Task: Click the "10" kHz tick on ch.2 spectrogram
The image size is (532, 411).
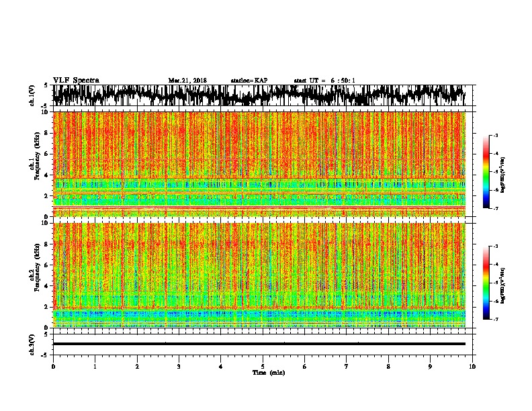Action: (46, 223)
